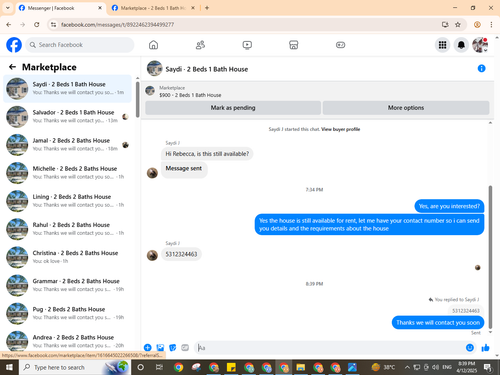Click the taskbar Type here to search box
This screenshot has height=375, width=500.
pos(74,367)
